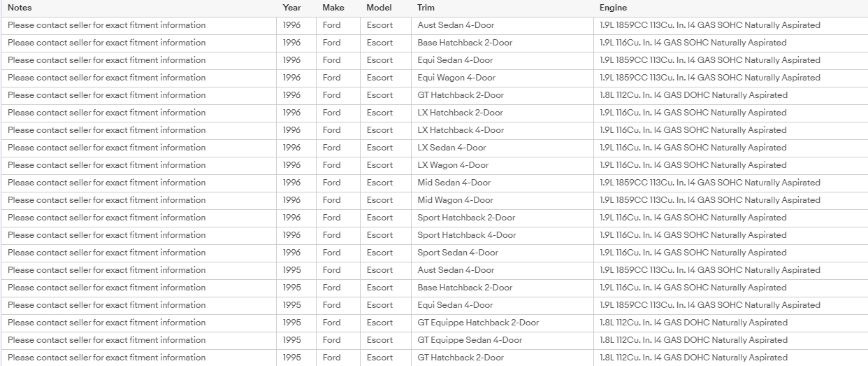Click the Engine column header
This screenshot has width=868, height=366.
[x=613, y=8]
